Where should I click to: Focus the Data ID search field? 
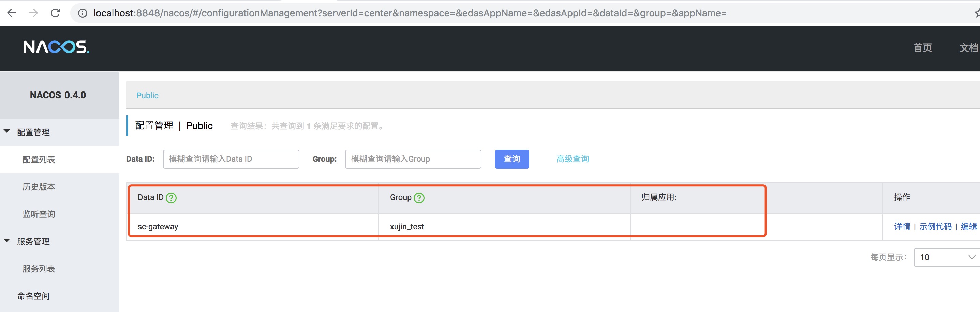231,159
